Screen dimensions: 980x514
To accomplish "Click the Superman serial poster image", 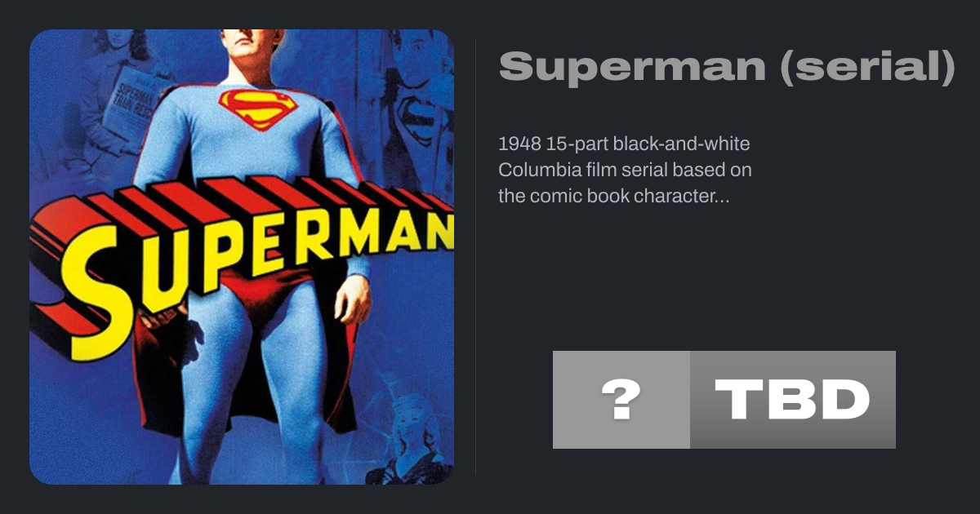I will click(241, 257).
